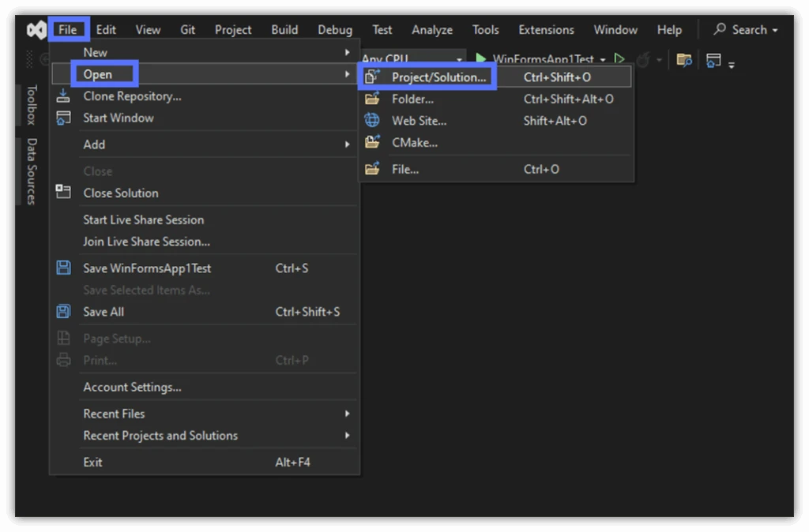The width and height of the screenshot is (809, 532).
Task: Click the Search box label
Action: (x=749, y=29)
